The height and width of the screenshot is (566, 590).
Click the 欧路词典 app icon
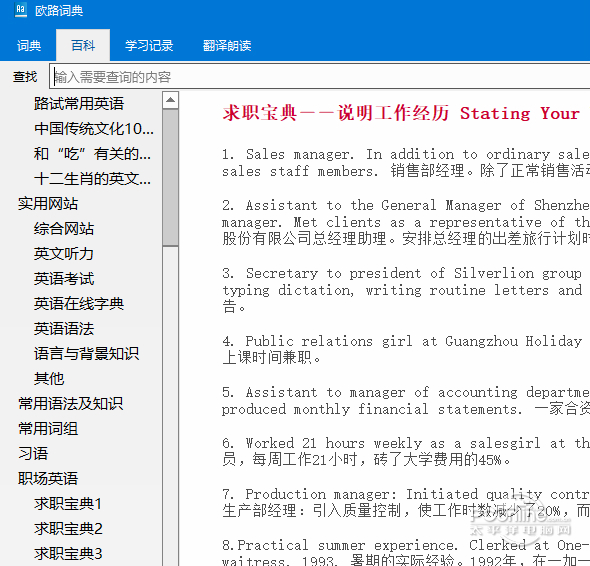(x=21, y=10)
